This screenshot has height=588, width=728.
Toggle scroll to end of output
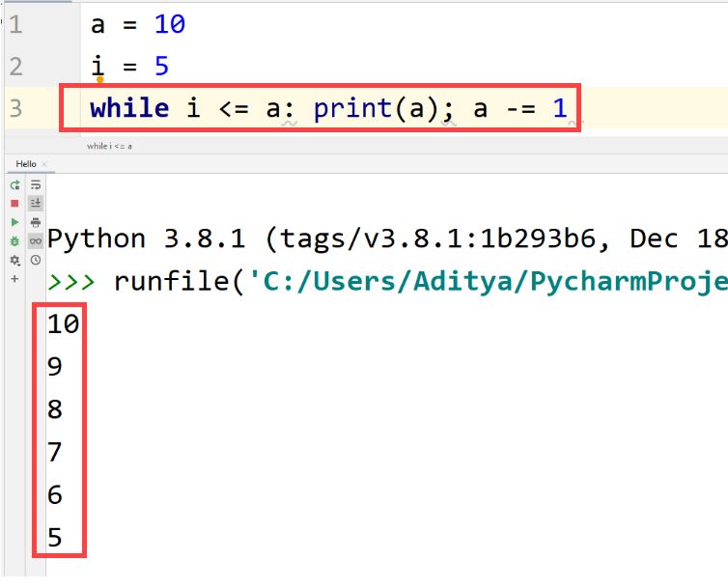click(x=36, y=204)
